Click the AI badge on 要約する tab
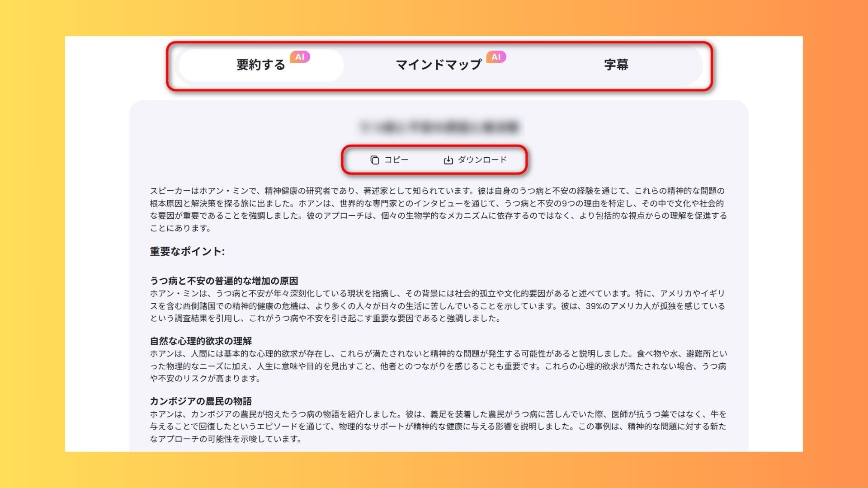 [300, 57]
